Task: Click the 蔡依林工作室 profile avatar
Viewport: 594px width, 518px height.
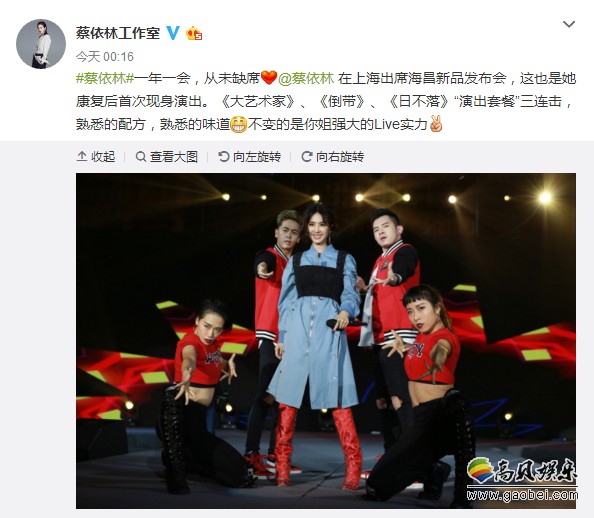Action: point(41,44)
